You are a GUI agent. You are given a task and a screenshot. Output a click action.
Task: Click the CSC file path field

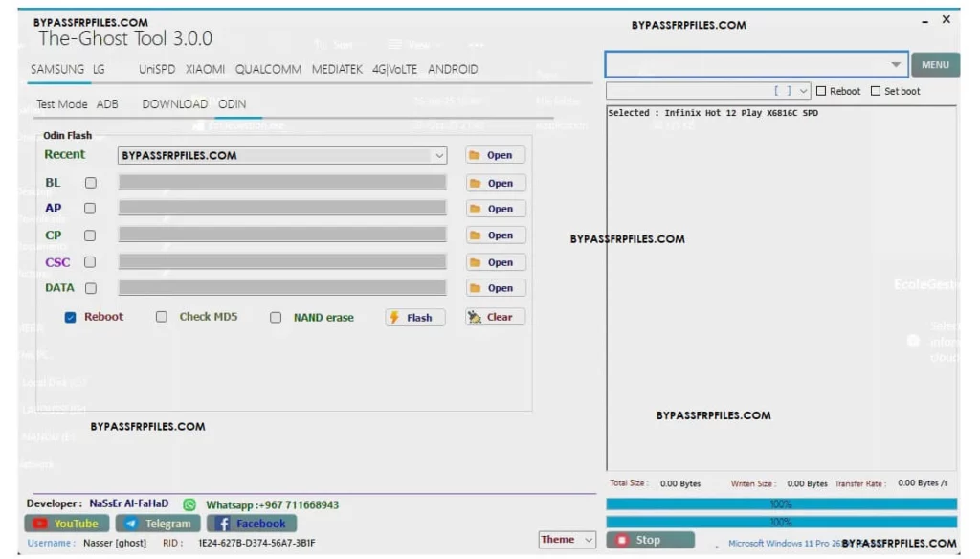point(282,262)
